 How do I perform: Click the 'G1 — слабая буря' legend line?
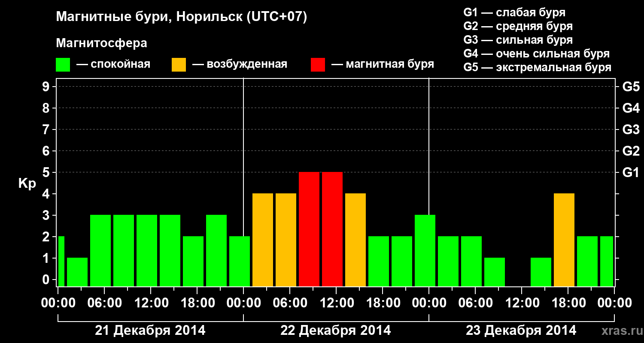(514, 12)
